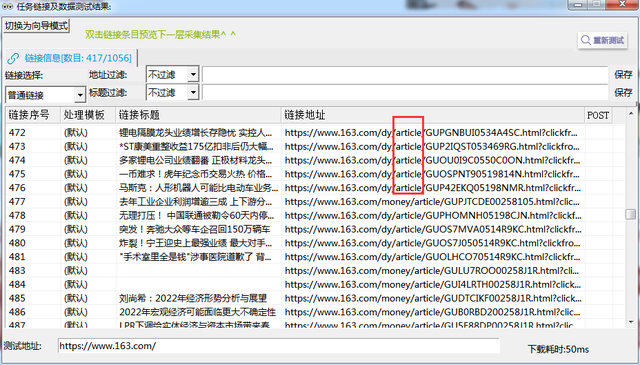Close the window with the X button
640x365 pixels.
click(x=622, y=4)
